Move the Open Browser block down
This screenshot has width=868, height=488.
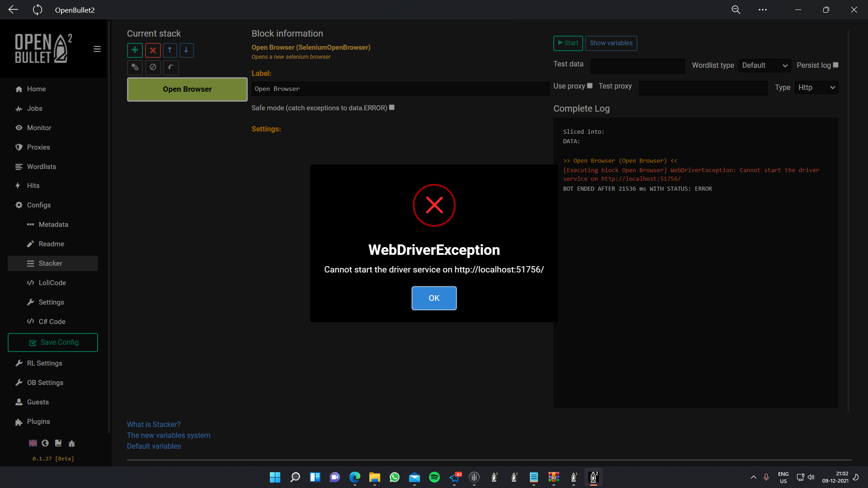(x=186, y=50)
